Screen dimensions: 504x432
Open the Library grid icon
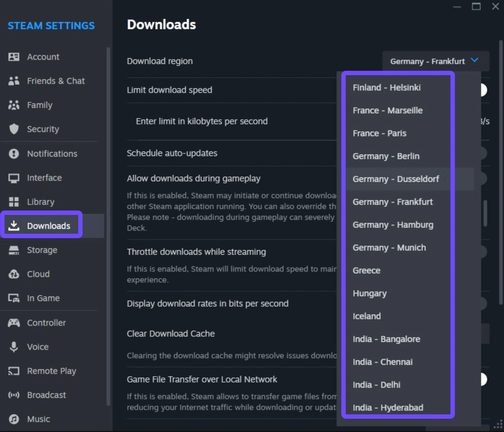point(14,202)
